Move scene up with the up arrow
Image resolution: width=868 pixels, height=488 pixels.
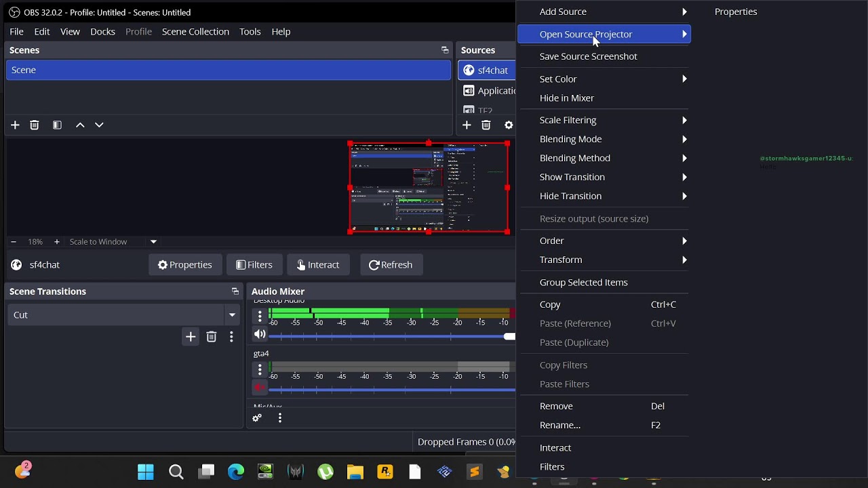pyautogui.click(x=80, y=125)
